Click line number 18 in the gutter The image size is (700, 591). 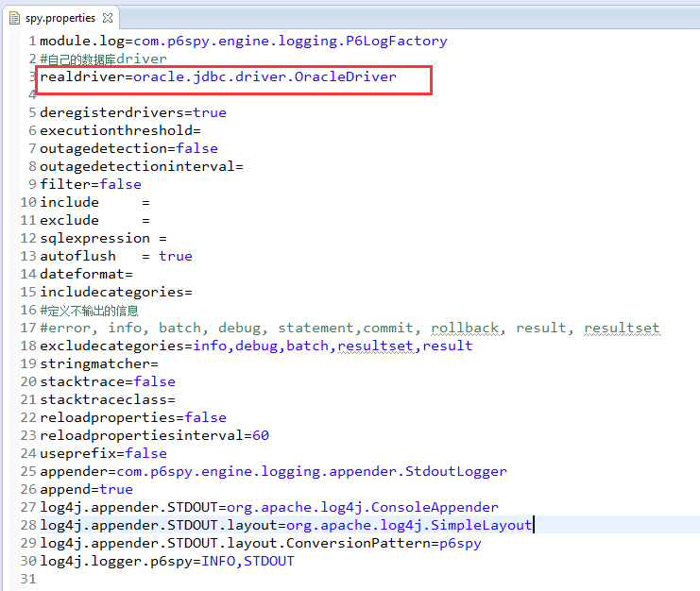coord(27,346)
